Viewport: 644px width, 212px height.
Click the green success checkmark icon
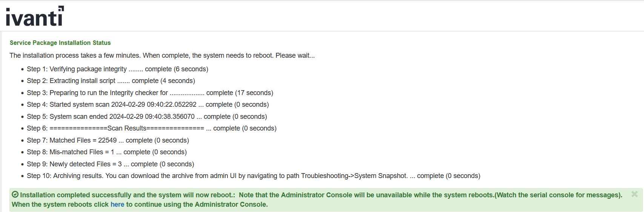[15, 195]
